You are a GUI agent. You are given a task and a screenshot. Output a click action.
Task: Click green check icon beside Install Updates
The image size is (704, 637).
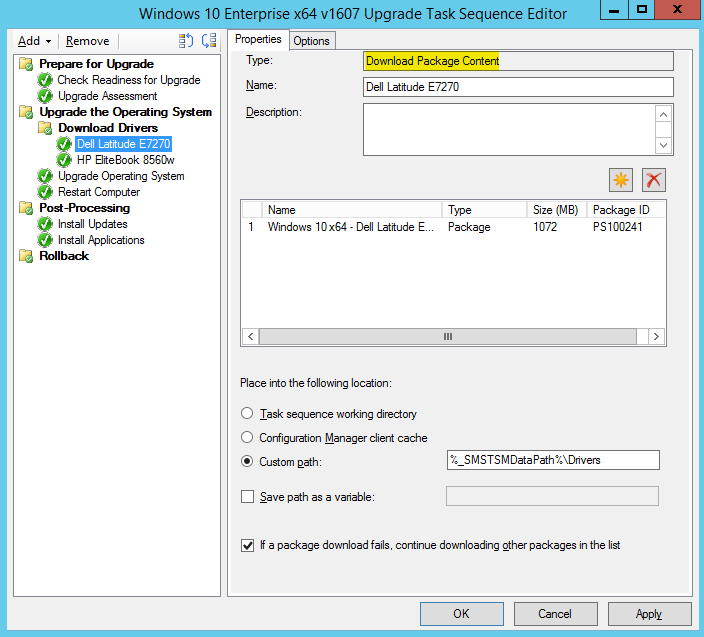point(45,224)
